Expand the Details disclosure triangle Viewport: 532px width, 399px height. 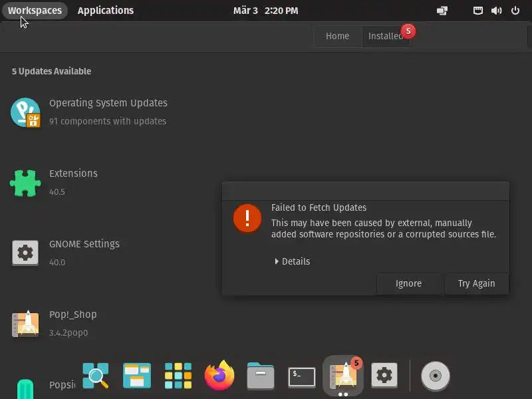(x=277, y=261)
